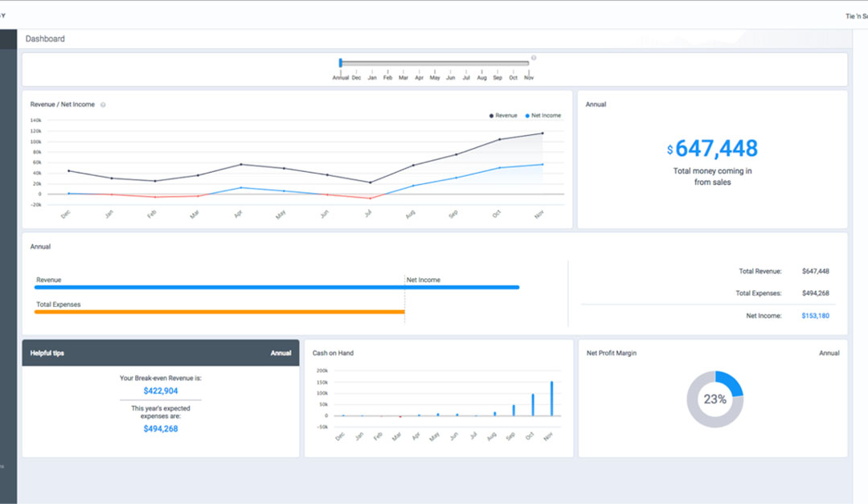Viewport: 868px width, 504px height.
Task: Click the Annual label in the Helpful tips header
Action: coord(280,354)
